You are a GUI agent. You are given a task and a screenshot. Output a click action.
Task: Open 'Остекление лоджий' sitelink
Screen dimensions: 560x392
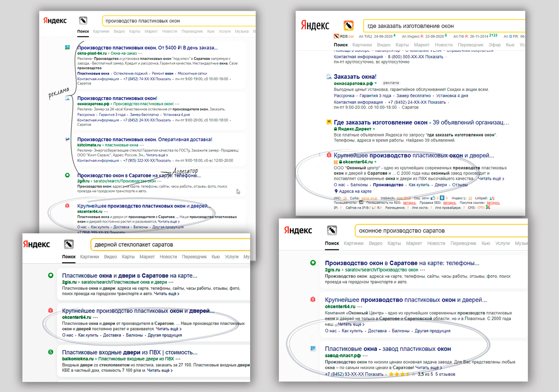tap(130, 74)
